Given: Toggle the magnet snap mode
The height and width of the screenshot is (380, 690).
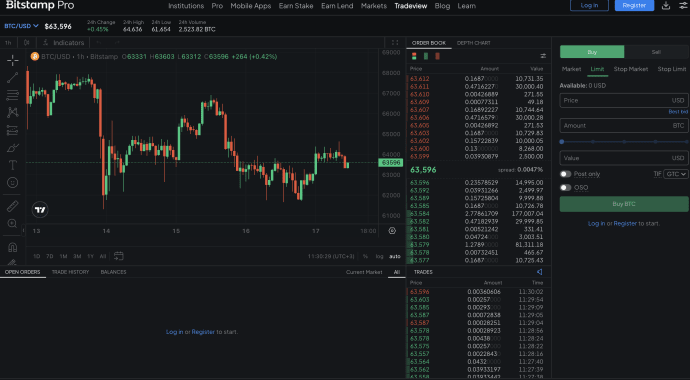Looking at the screenshot, I should tap(13, 247).
